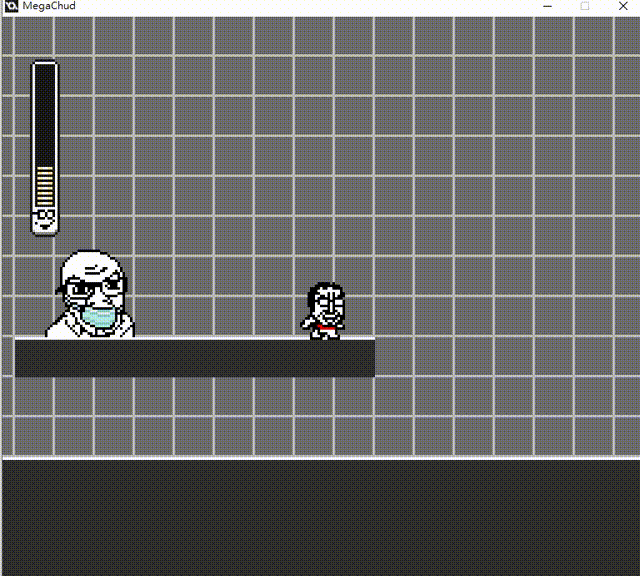640x576 pixels.
Task: Click the smiley face icon below health meter
Action: click(x=44, y=218)
